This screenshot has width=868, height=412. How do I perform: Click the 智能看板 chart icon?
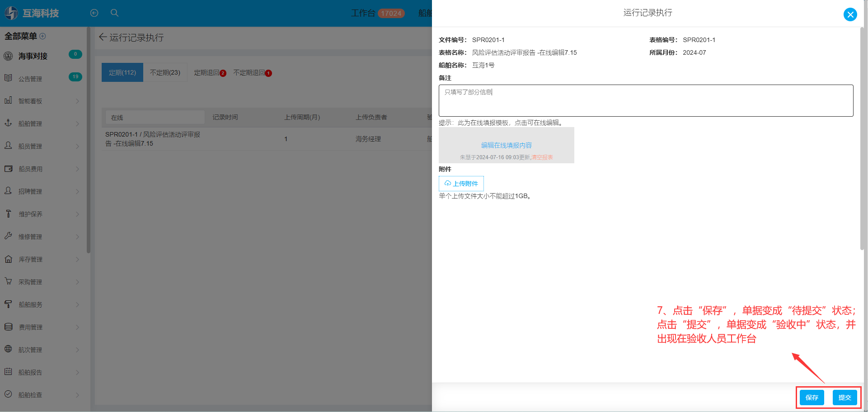(8, 100)
